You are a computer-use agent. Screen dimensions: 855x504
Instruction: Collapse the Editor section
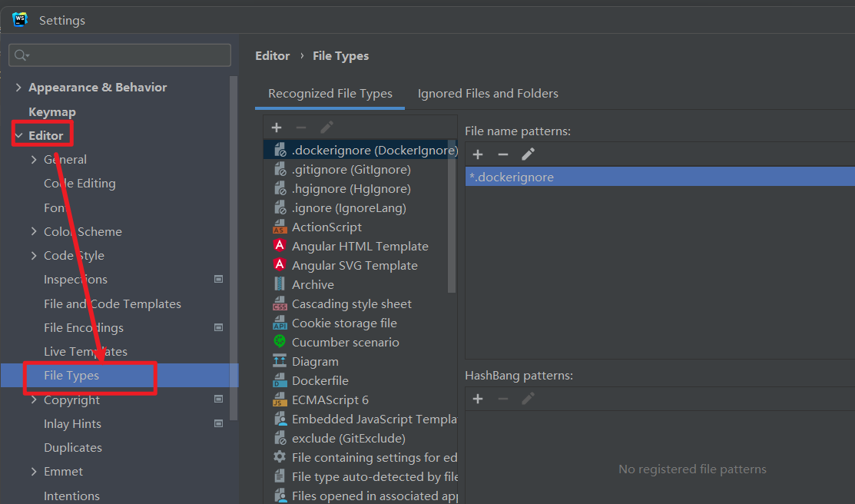(x=18, y=135)
